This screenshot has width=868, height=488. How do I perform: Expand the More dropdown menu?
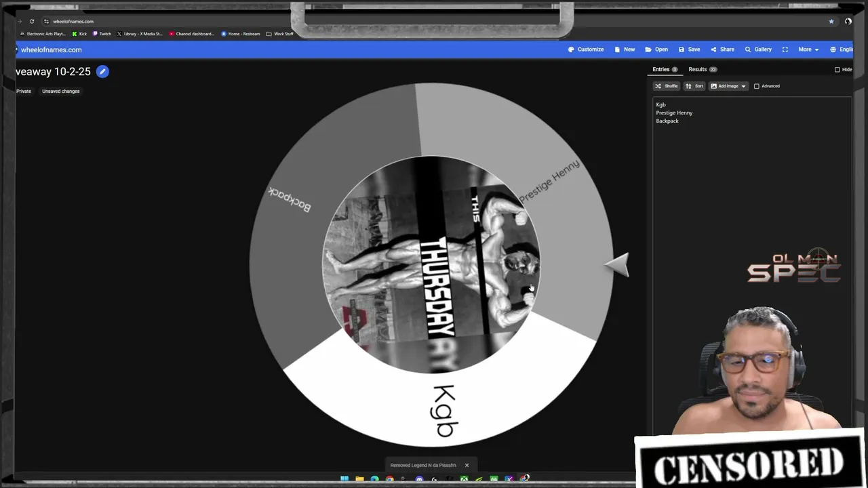808,49
